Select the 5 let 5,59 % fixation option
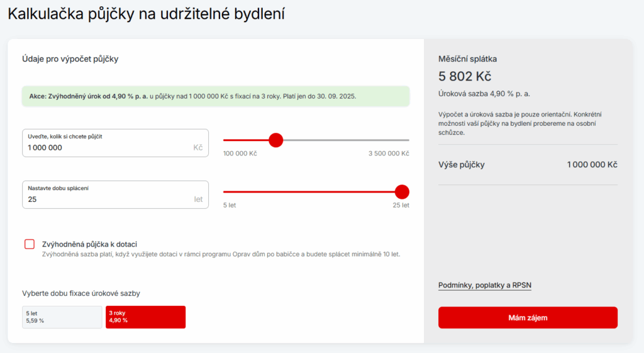This screenshot has height=353, width=644. (x=62, y=317)
